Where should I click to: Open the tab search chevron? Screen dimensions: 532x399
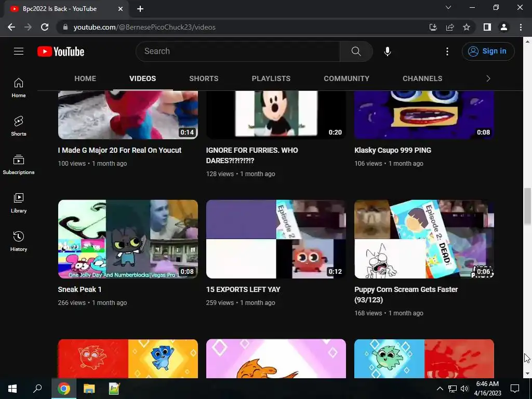448,7
